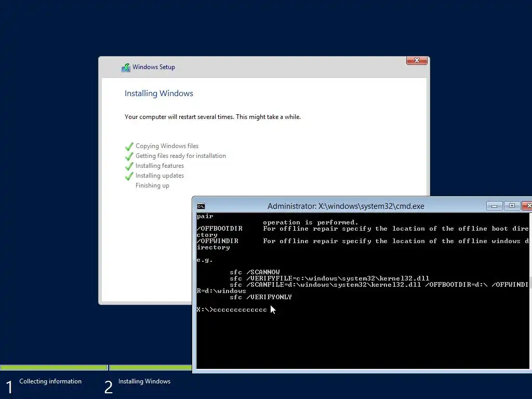Click 'operation is performed.' line in cmd
The image size is (532, 399).
pos(311,222)
